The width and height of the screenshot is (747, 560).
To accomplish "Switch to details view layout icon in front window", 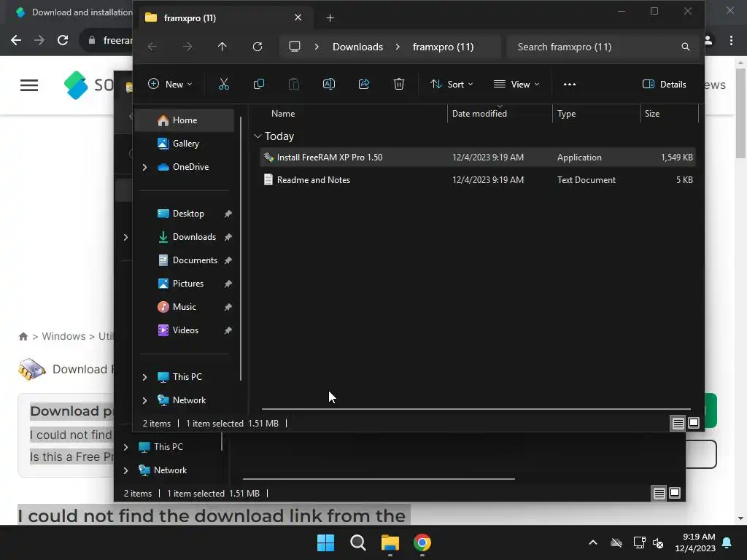I will click(x=678, y=423).
